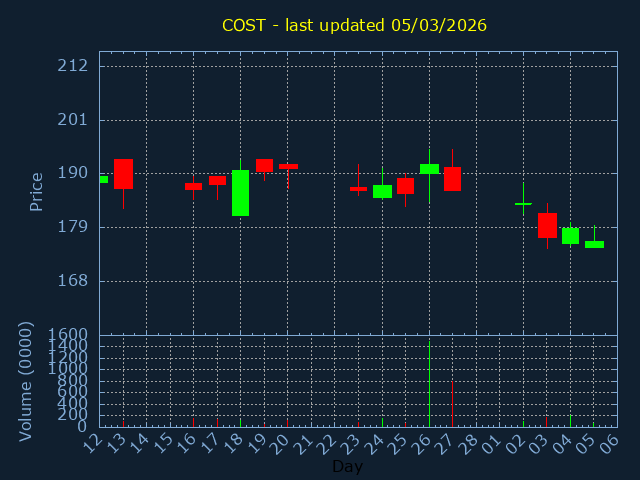Select the red candlestick on day 19
640x480 pixels.
pos(264,165)
